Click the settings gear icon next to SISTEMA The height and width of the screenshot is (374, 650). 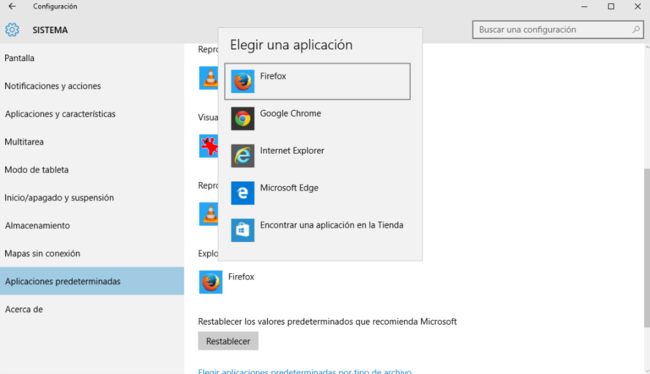[12, 30]
